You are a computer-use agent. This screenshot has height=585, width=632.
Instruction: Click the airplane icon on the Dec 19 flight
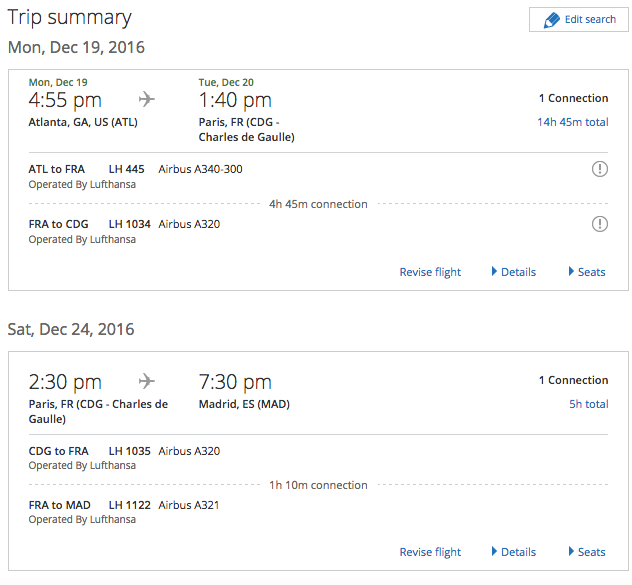point(147,99)
